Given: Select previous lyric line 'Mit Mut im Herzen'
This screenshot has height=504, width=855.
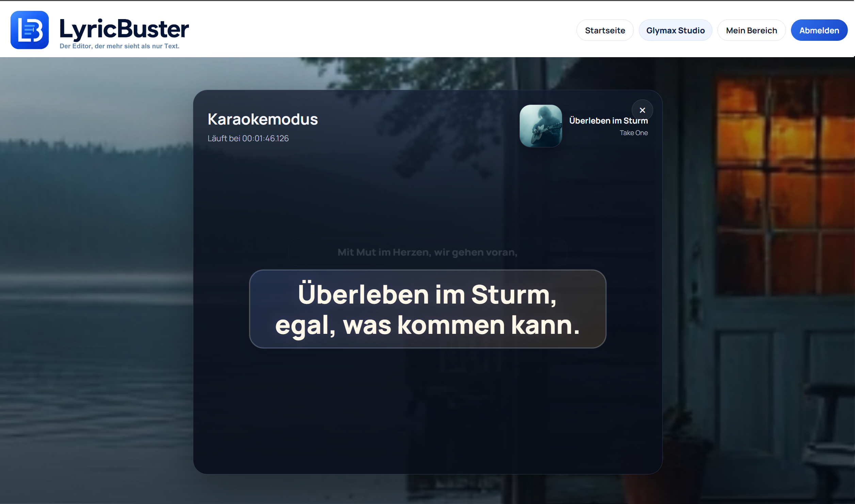Looking at the screenshot, I should (x=427, y=252).
